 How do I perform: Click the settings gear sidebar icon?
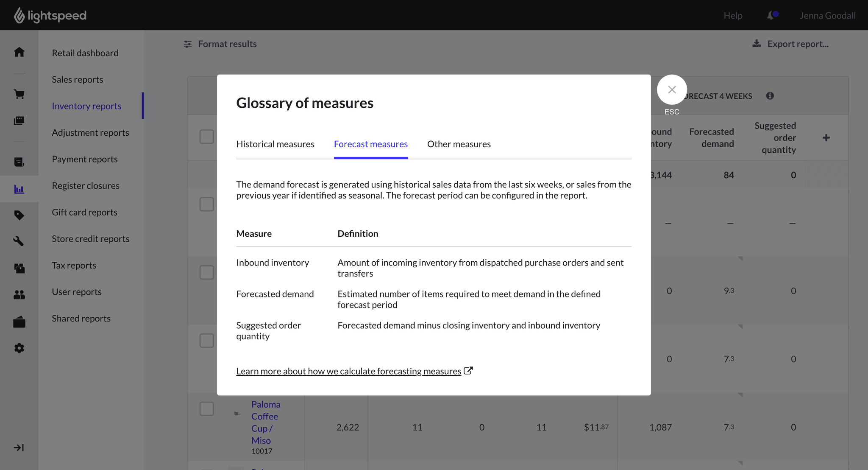(x=19, y=348)
